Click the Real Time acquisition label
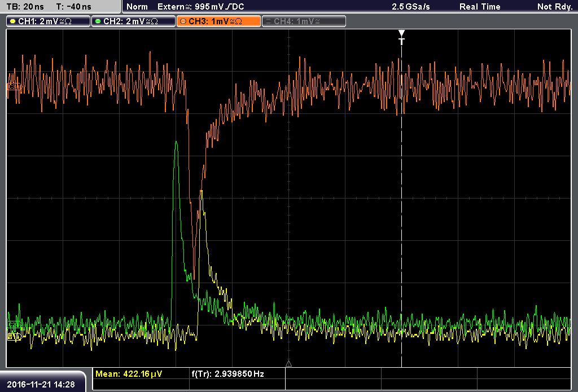This screenshot has height=392, width=578. [x=480, y=7]
